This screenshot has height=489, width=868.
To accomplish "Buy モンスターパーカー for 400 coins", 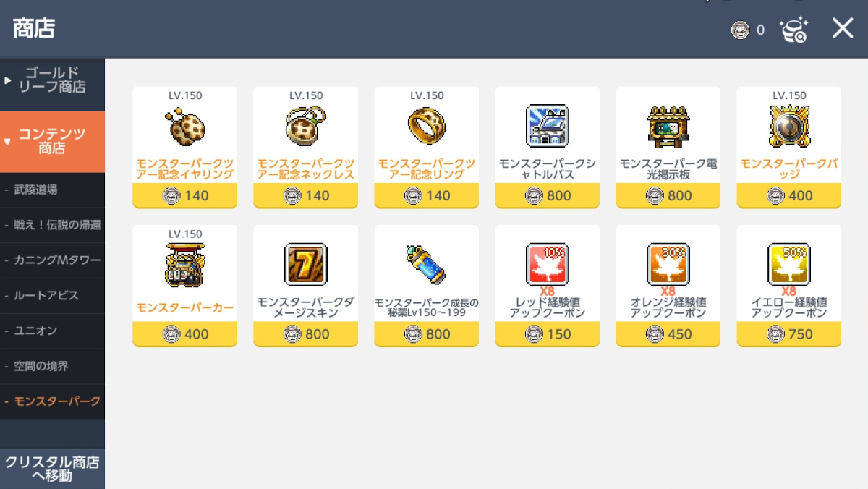I will [x=184, y=333].
